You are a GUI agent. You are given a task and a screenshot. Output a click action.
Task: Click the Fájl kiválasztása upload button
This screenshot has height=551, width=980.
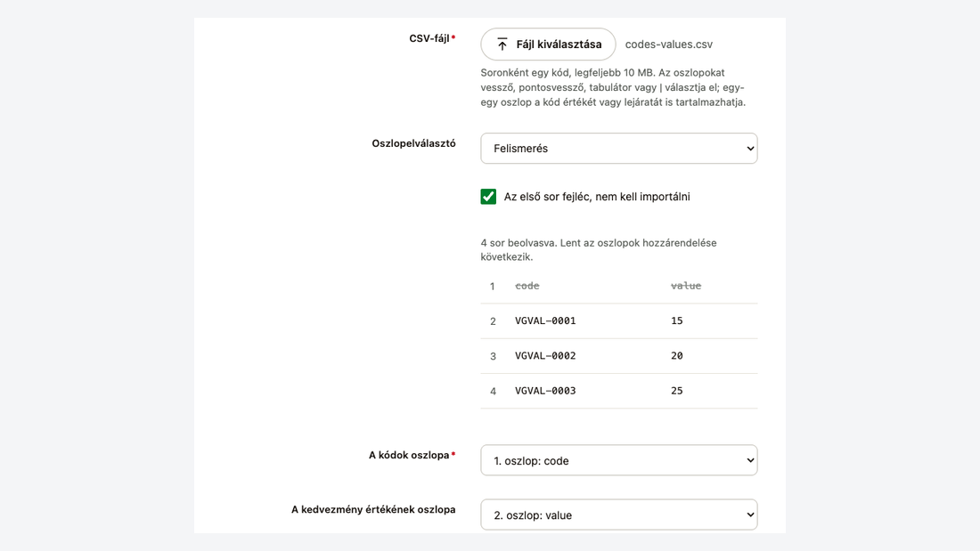[548, 45]
